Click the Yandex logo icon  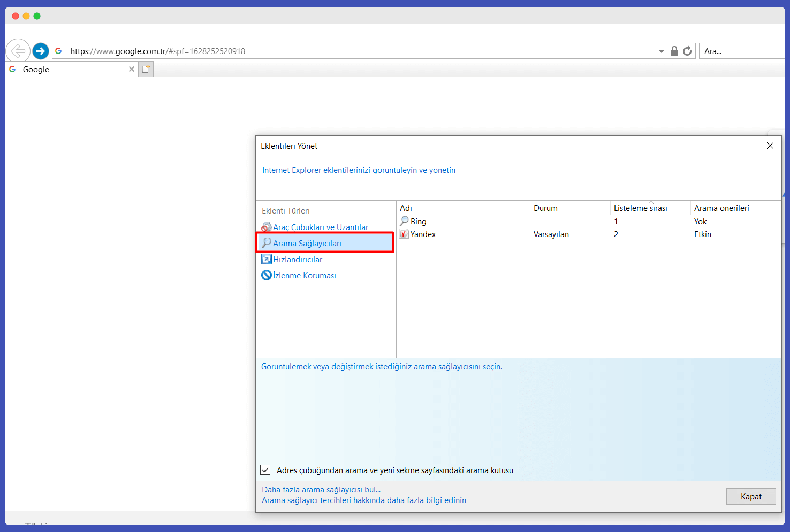[x=404, y=234]
